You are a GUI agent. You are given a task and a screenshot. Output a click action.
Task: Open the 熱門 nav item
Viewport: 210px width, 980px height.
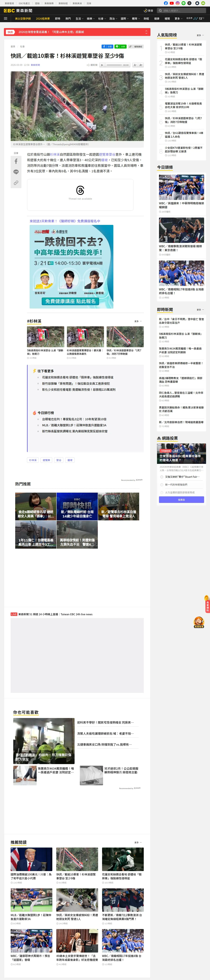click(68, 18)
